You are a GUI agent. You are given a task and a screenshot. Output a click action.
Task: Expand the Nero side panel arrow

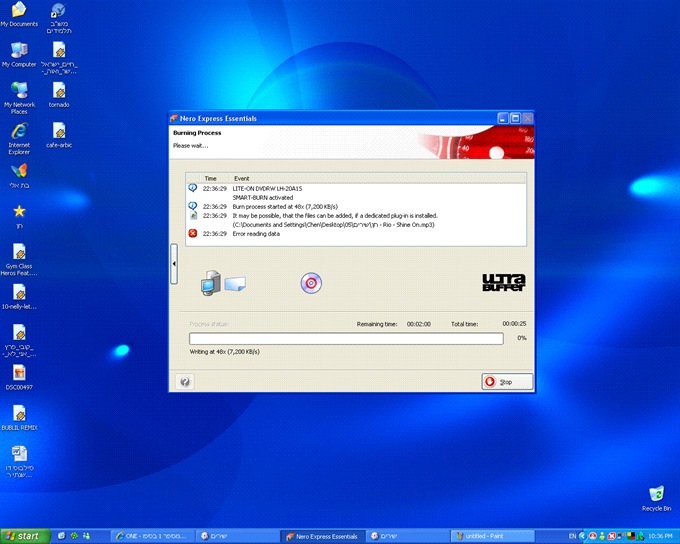click(x=175, y=263)
